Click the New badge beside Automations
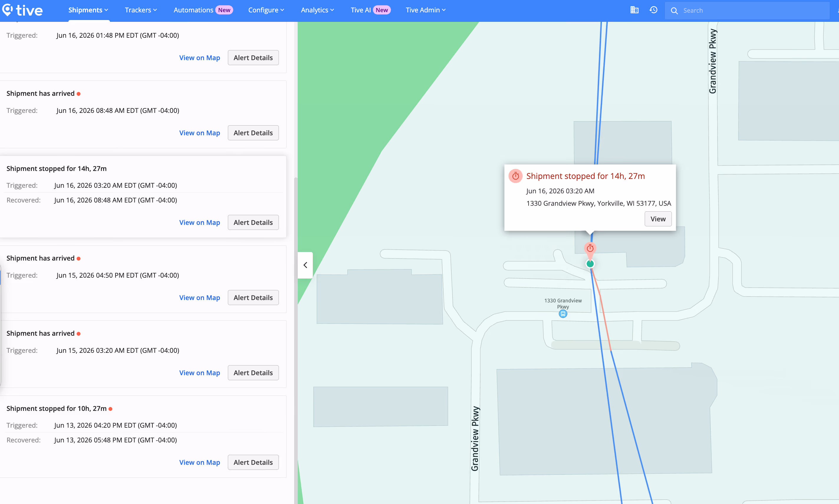The width and height of the screenshot is (839, 504). point(224,10)
